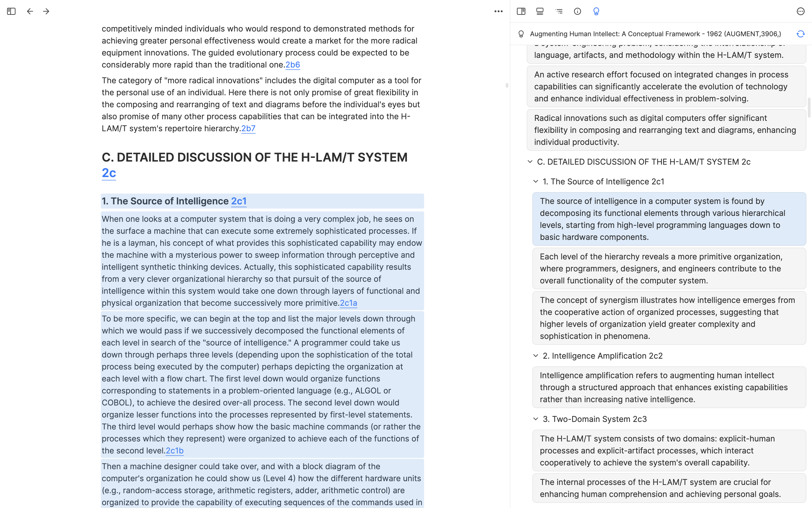Select card 'The H-LAM/T system consists of two domains'
The width and height of the screenshot is (812, 508).
tap(669, 451)
